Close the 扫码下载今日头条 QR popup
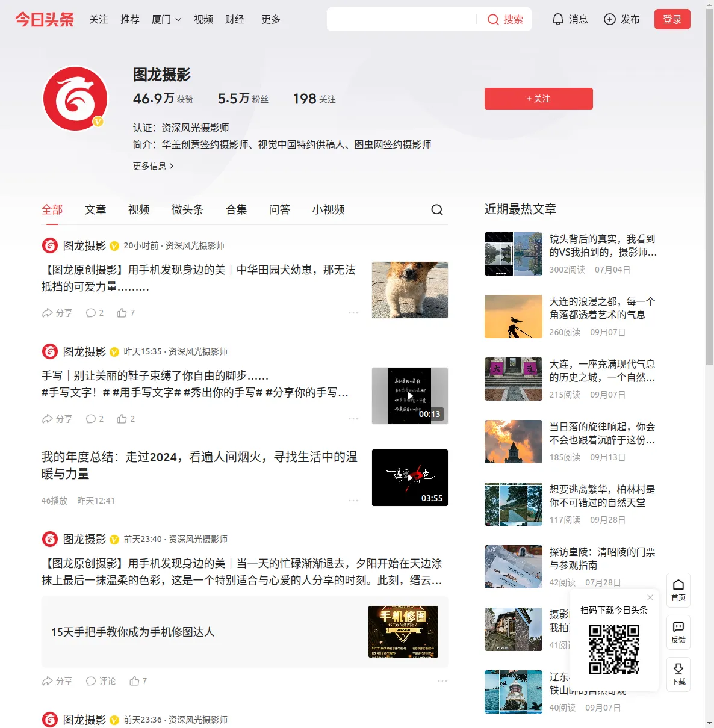 coord(650,597)
